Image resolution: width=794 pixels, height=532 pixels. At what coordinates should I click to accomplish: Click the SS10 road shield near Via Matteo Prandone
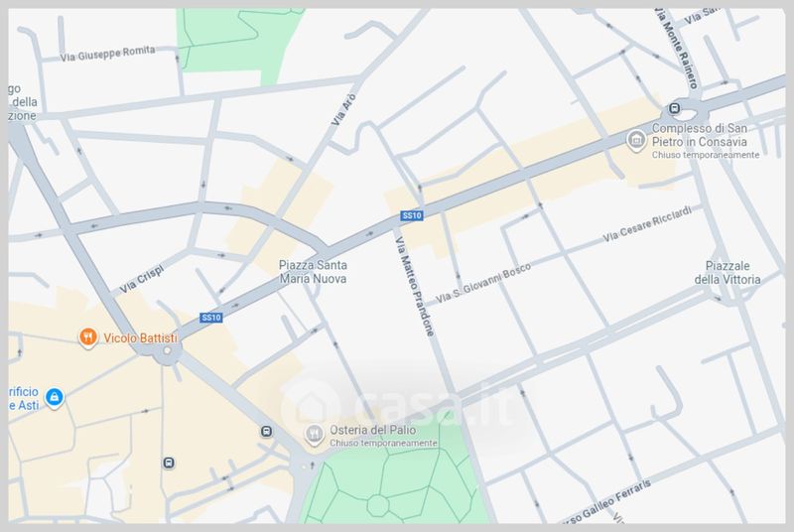[411, 215]
